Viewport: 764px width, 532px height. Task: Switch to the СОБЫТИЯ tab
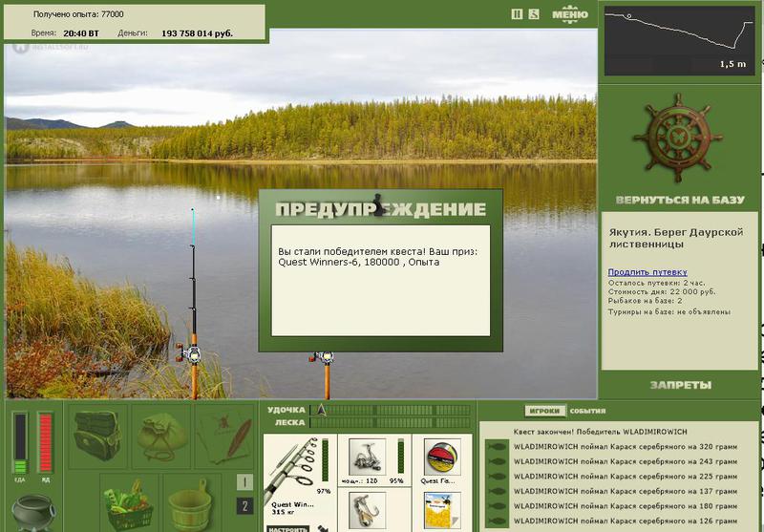[587, 411]
